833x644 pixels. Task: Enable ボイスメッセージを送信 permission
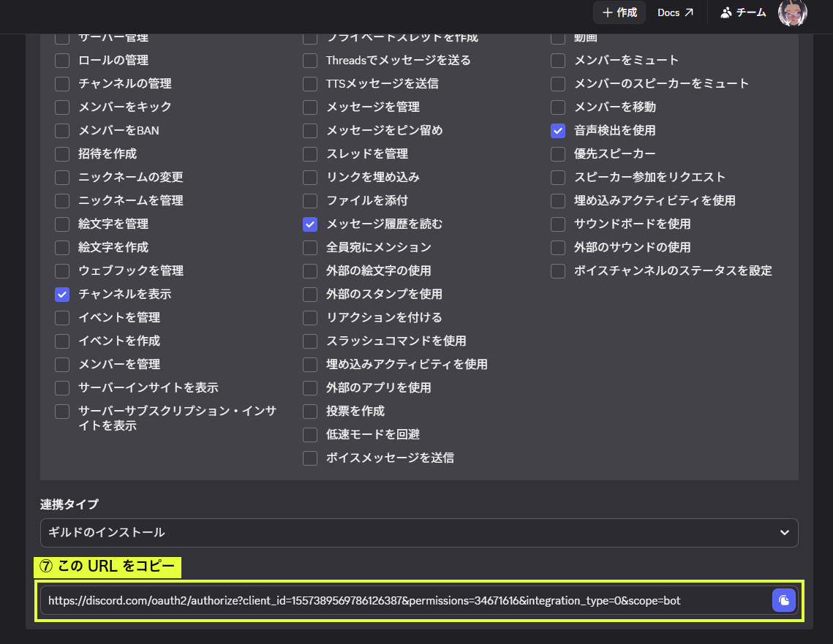310,458
